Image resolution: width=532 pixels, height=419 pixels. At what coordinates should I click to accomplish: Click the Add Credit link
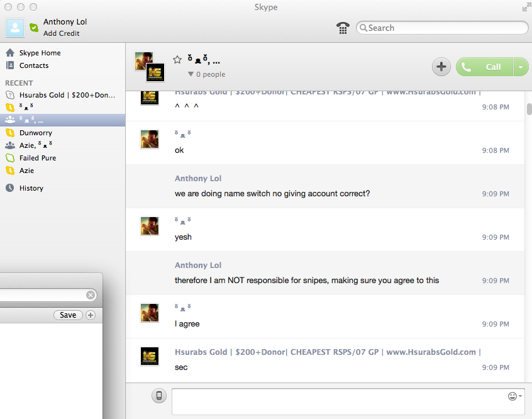pyautogui.click(x=62, y=33)
